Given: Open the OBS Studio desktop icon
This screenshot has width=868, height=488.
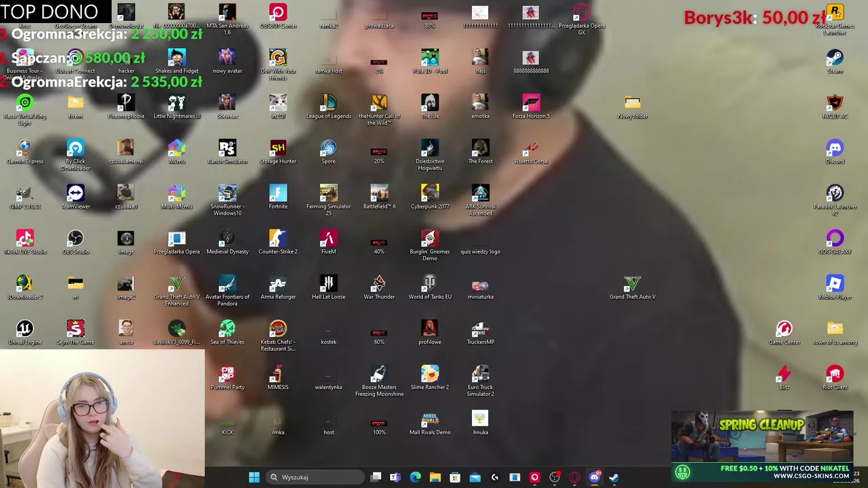Looking at the screenshot, I should 75,239.
